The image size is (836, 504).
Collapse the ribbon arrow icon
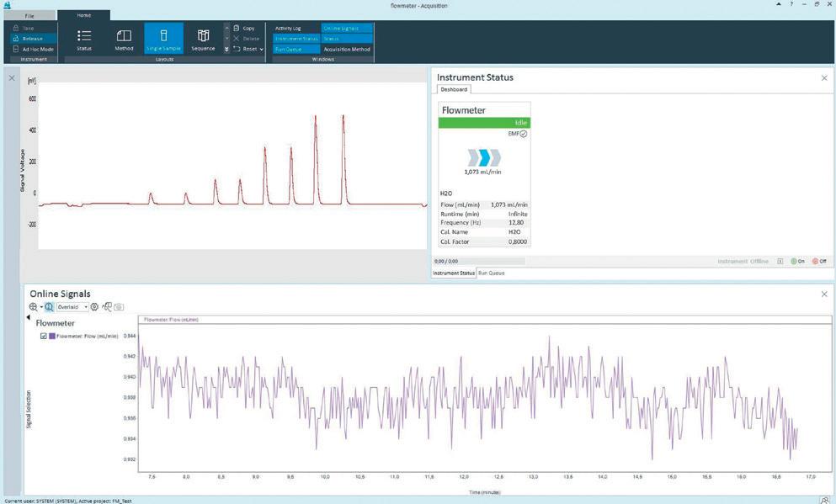[779, 4]
